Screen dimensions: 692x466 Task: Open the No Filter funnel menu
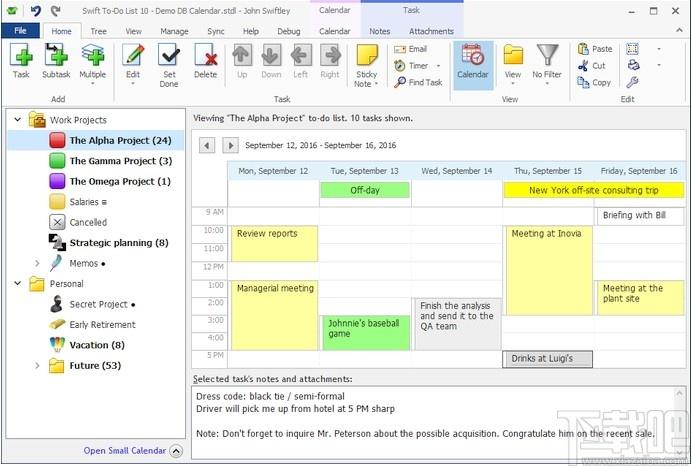click(x=547, y=64)
